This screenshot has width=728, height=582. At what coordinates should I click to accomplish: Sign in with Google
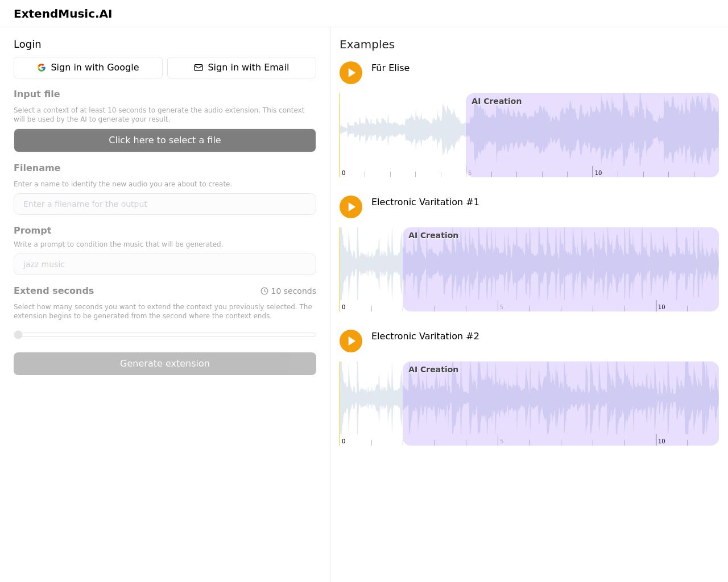pos(88,68)
